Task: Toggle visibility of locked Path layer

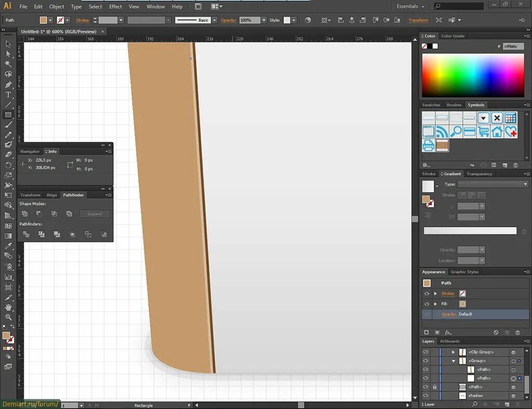Action: pyautogui.click(x=425, y=387)
